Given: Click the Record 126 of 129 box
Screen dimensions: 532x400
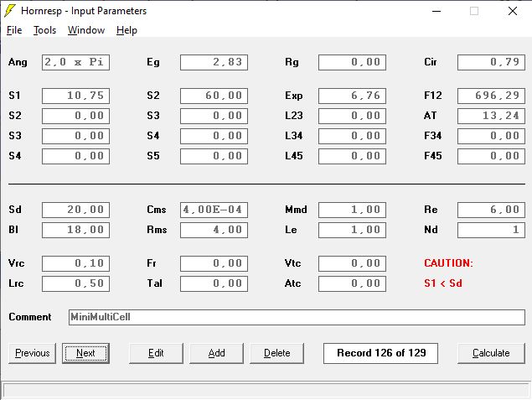Looking at the screenshot, I should coord(380,353).
